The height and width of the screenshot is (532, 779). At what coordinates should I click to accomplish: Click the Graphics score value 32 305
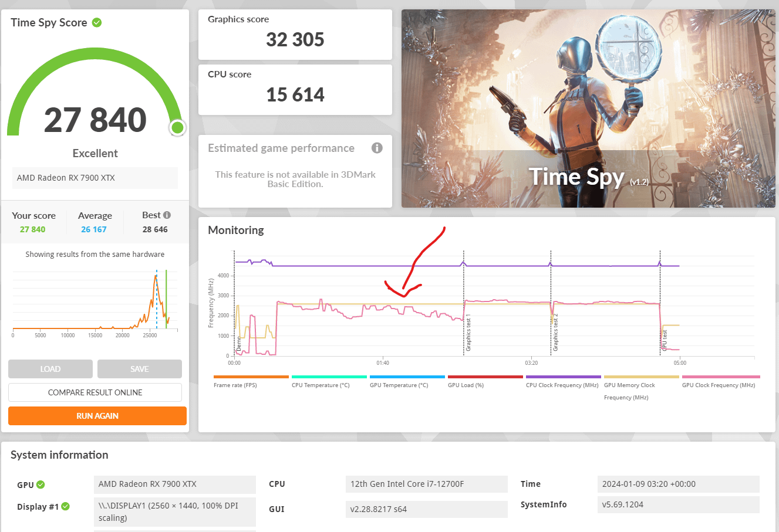(295, 40)
